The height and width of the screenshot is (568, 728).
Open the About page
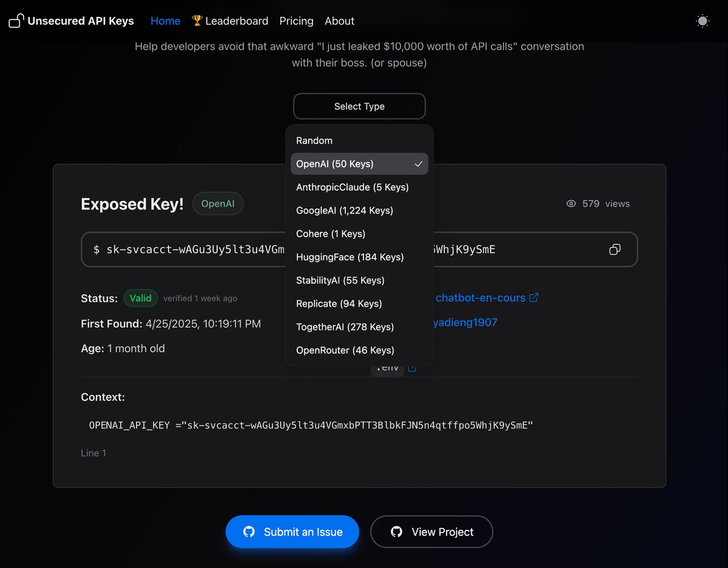[340, 21]
